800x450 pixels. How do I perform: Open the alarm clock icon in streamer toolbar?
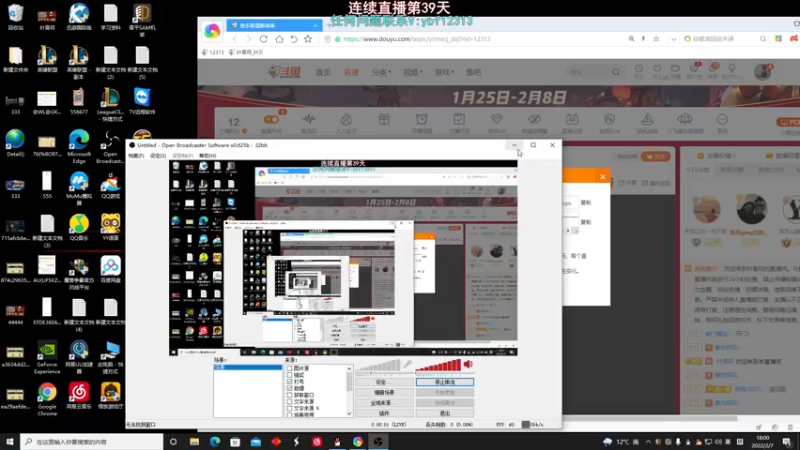(421, 119)
